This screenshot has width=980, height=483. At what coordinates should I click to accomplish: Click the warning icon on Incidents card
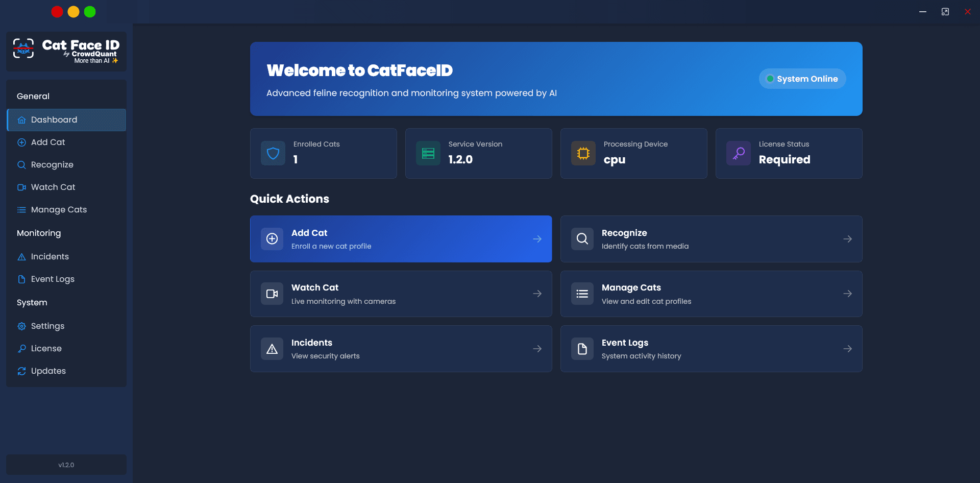272,349
